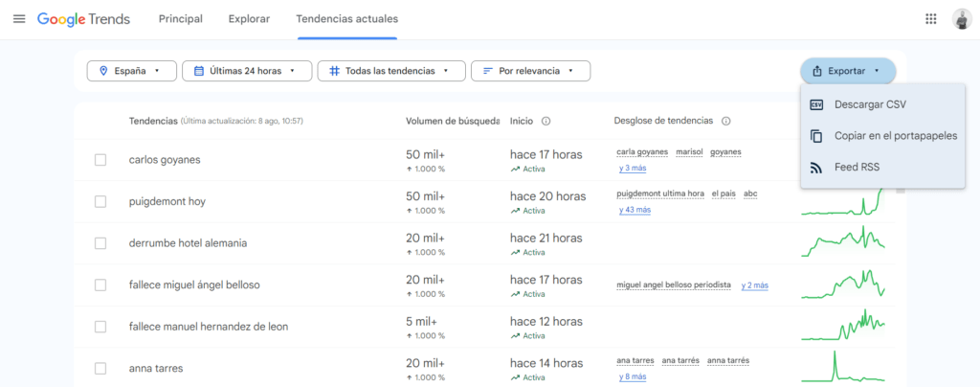Open the Últimas 24 horas dropdown
The width and height of the screenshot is (980, 387).
(247, 71)
